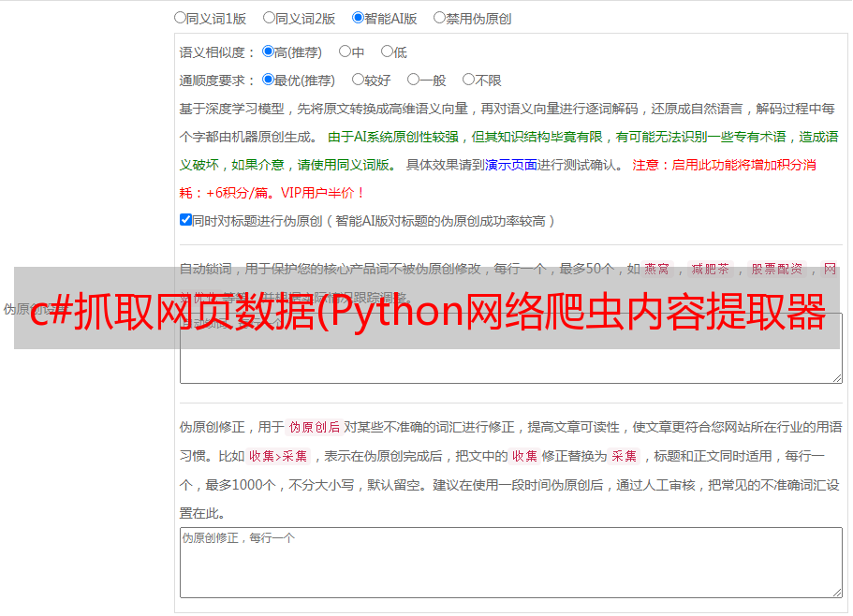Click inside the 伪原创修正 text area
Viewport: 853px width, 616px height.
point(511,563)
